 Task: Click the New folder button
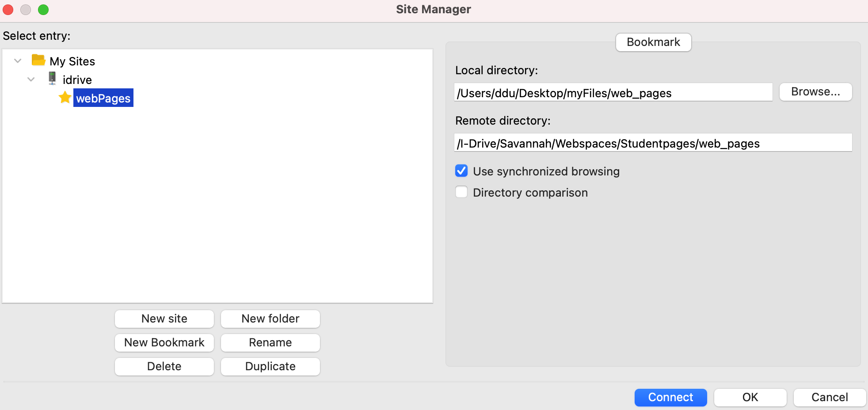coord(270,319)
